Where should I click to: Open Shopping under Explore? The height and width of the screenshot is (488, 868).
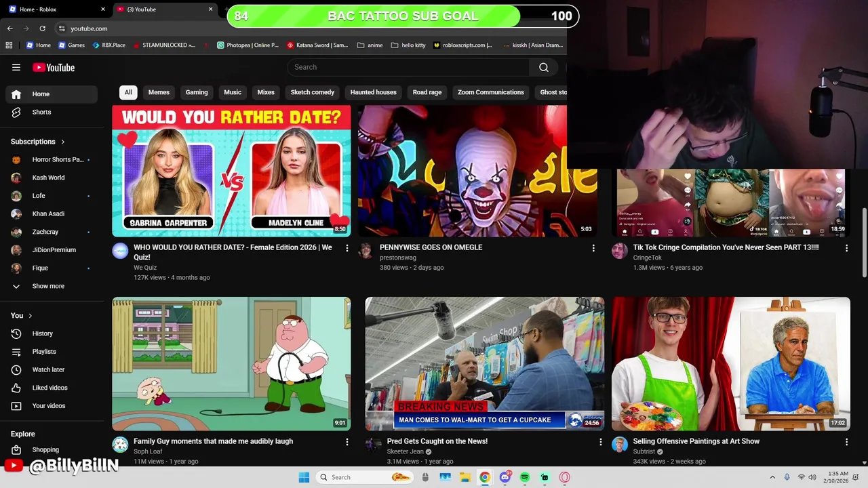[x=52, y=449]
